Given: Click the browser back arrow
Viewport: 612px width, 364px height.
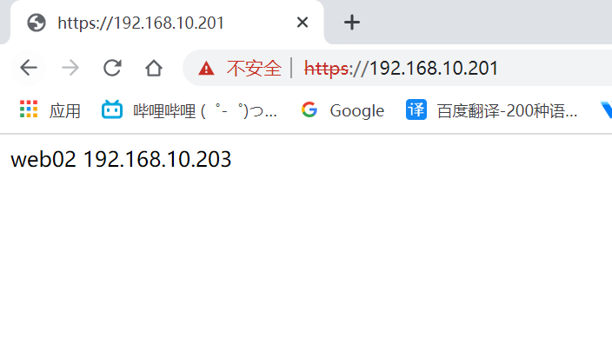Looking at the screenshot, I should pos(29,68).
